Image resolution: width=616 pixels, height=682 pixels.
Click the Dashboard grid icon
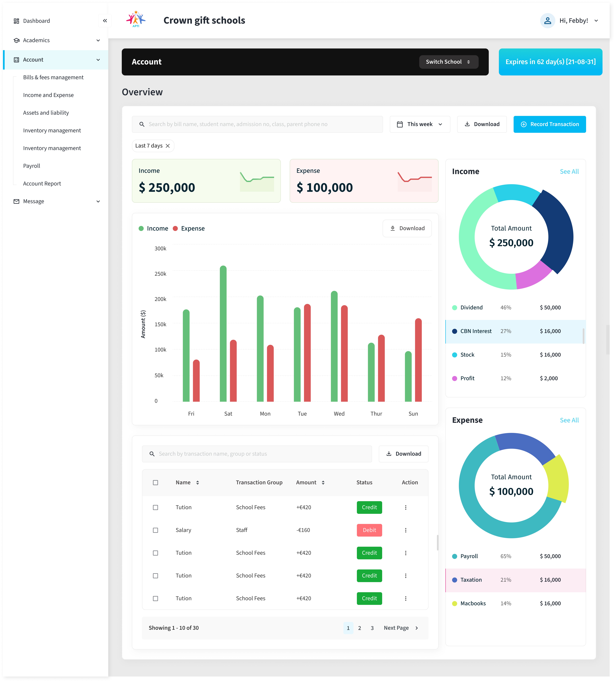(x=16, y=21)
